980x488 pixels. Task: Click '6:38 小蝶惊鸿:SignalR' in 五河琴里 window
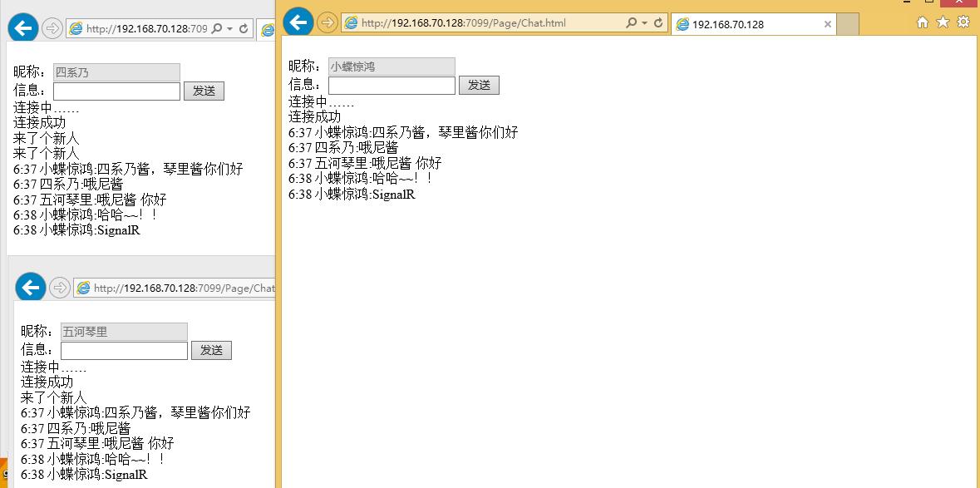pyautogui.click(x=85, y=474)
